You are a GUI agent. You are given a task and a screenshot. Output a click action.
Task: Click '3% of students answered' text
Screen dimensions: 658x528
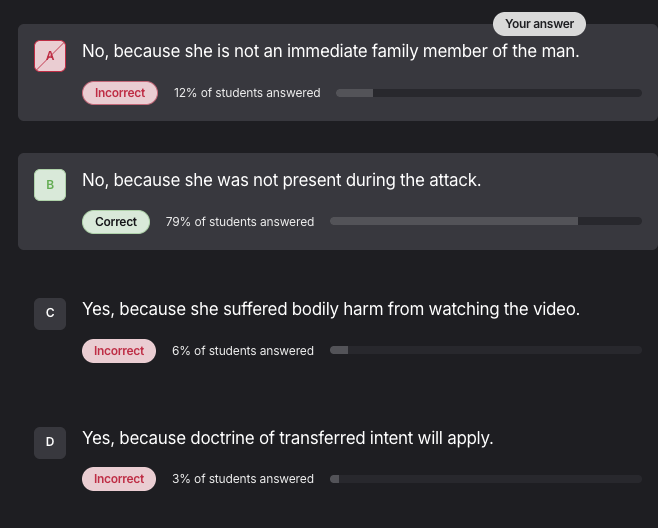point(243,479)
